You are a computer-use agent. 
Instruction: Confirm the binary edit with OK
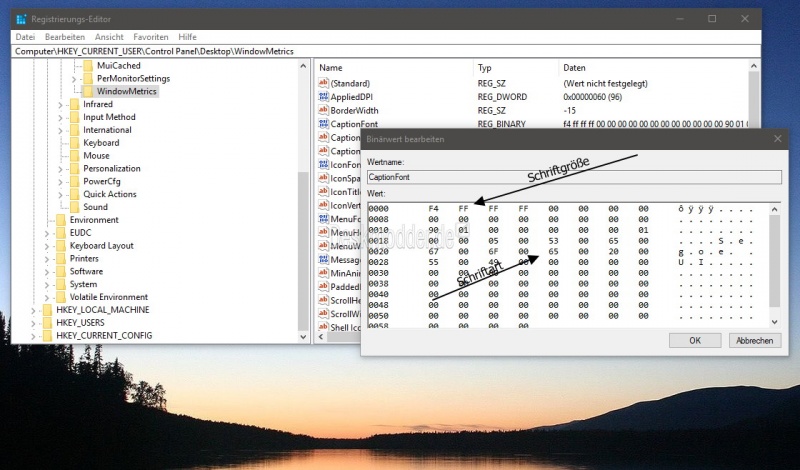point(695,340)
